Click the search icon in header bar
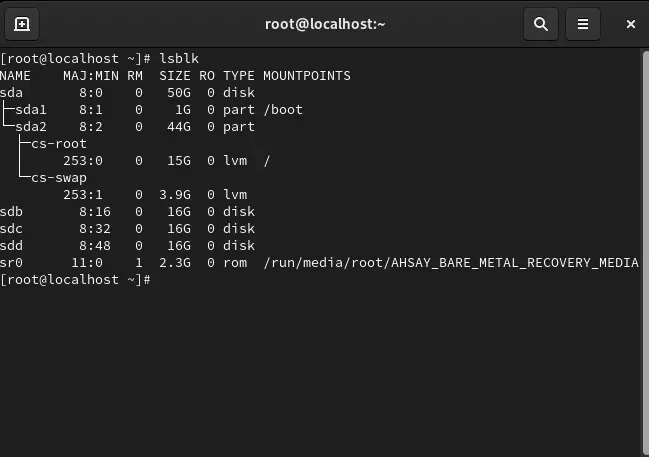The image size is (649, 457). click(x=541, y=23)
